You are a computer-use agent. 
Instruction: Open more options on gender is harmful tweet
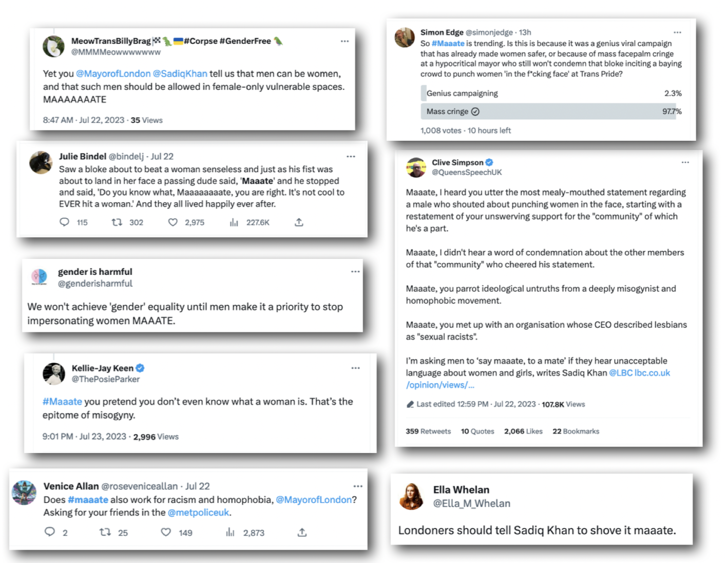pos(355,271)
